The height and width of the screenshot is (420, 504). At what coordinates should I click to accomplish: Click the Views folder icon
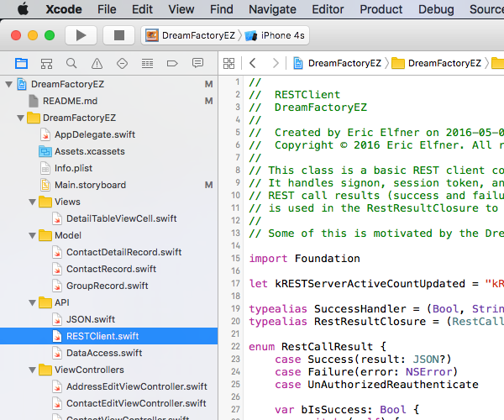point(45,202)
